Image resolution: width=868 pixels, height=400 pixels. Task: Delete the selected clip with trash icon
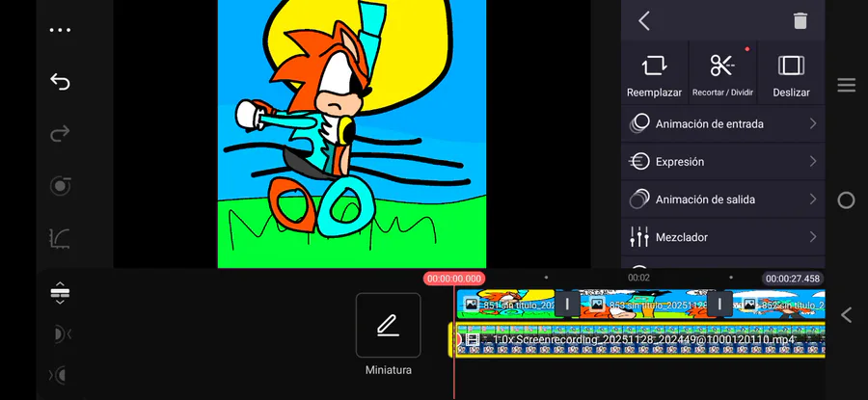click(800, 21)
